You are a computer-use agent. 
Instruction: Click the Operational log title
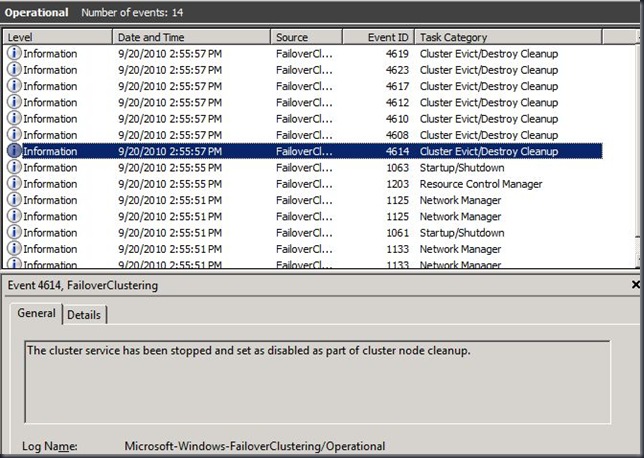pos(37,12)
